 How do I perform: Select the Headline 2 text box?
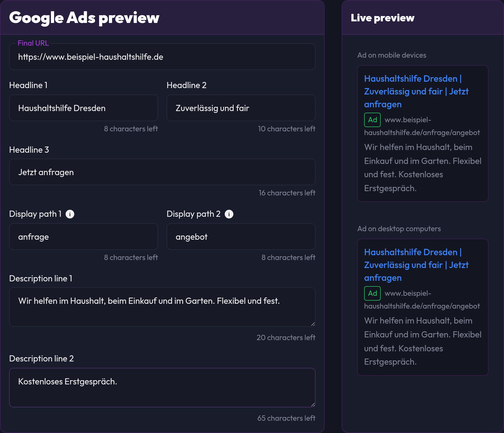(241, 108)
